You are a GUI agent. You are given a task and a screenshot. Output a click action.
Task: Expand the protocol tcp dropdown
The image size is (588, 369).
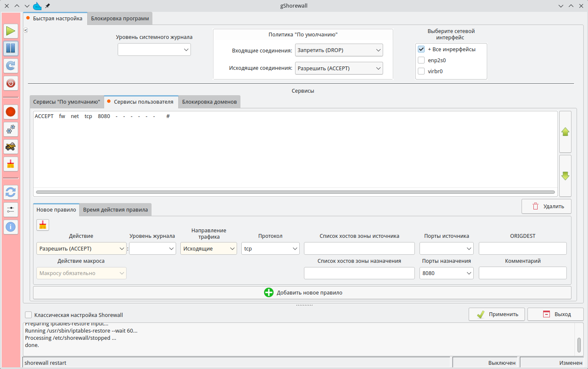tap(271, 248)
